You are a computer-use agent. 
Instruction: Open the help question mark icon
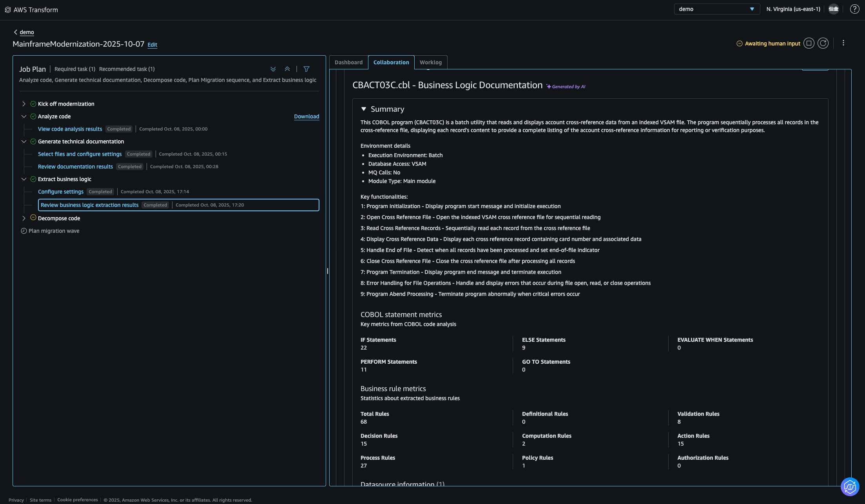click(854, 9)
